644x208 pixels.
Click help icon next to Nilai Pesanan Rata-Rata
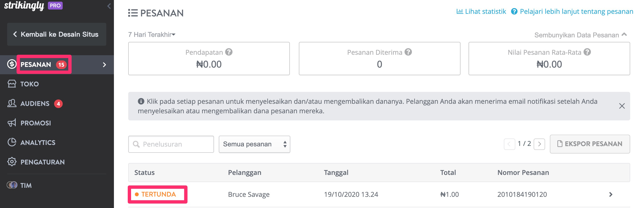point(587,52)
